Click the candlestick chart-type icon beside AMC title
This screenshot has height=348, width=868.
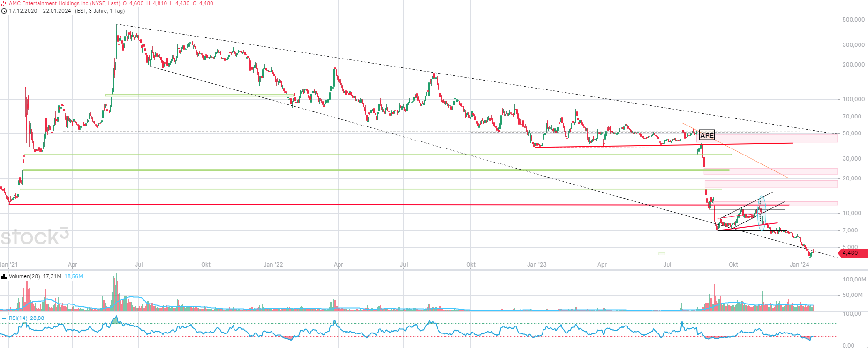click(x=4, y=3)
